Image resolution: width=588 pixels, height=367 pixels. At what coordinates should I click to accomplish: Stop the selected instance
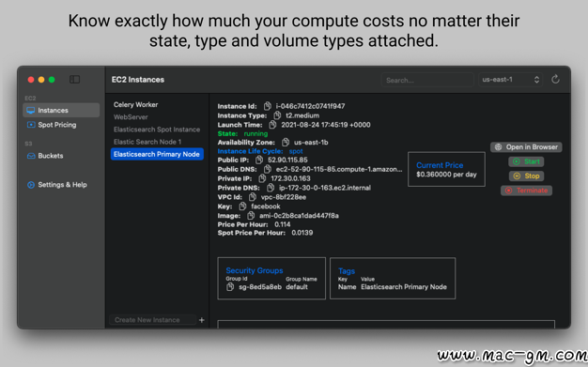[x=526, y=176]
